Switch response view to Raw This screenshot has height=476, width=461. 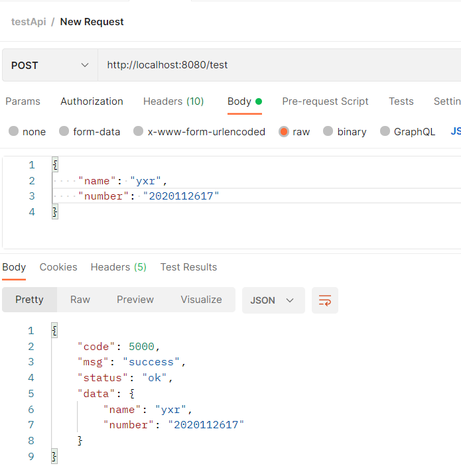[80, 300]
